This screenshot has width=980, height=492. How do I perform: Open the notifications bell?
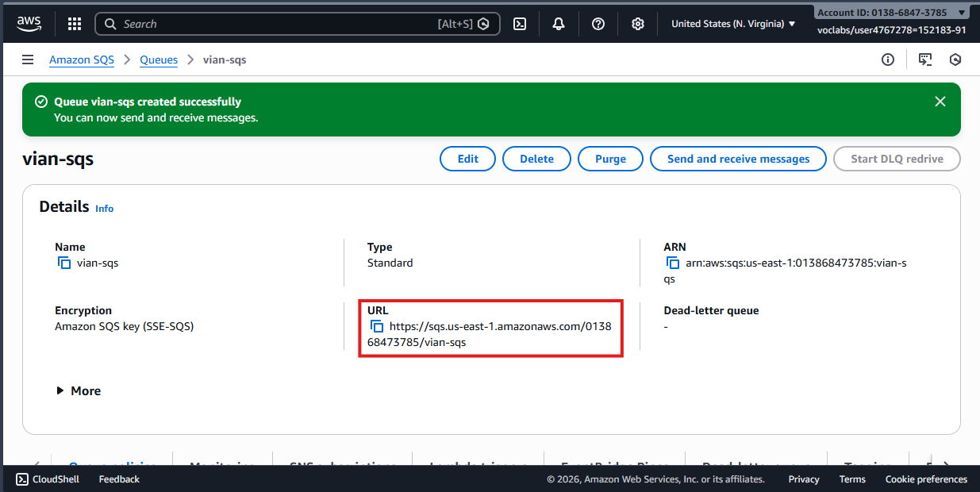click(559, 24)
